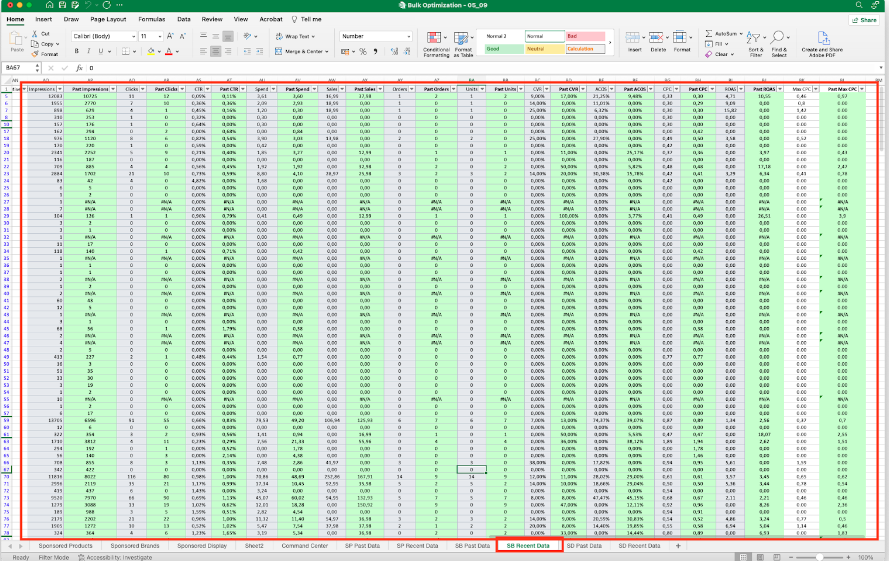Open the Command Center sheet tab

tap(304, 546)
